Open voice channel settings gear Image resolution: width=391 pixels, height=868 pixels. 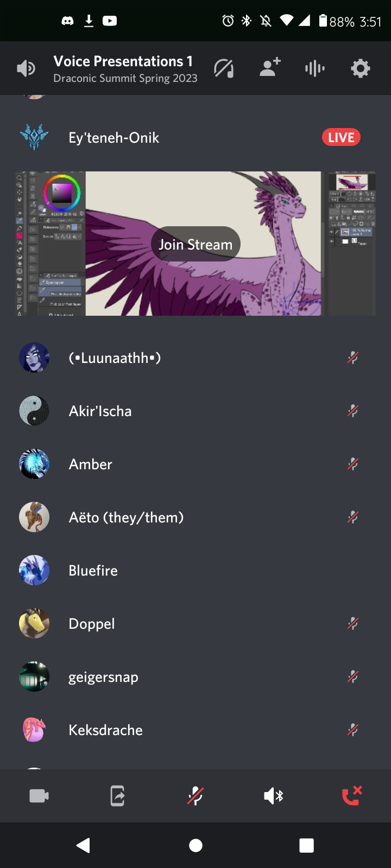361,68
